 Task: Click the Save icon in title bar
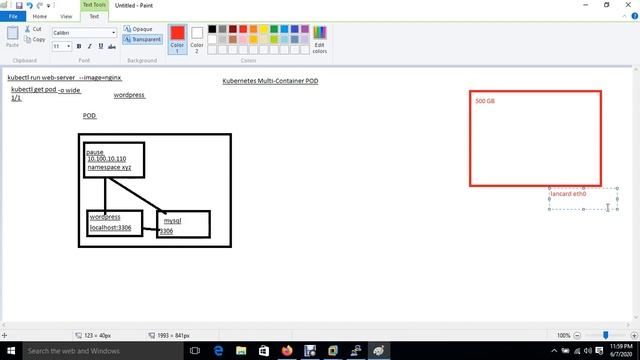tap(19, 5)
